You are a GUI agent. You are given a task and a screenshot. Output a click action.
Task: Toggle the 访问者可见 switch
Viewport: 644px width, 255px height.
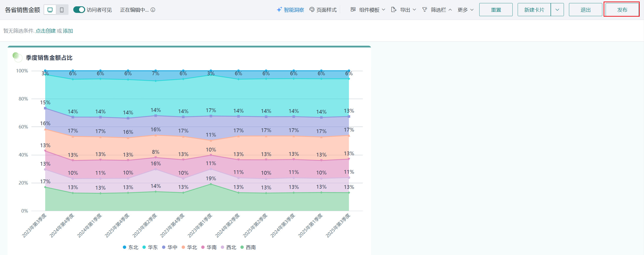pyautogui.click(x=79, y=10)
